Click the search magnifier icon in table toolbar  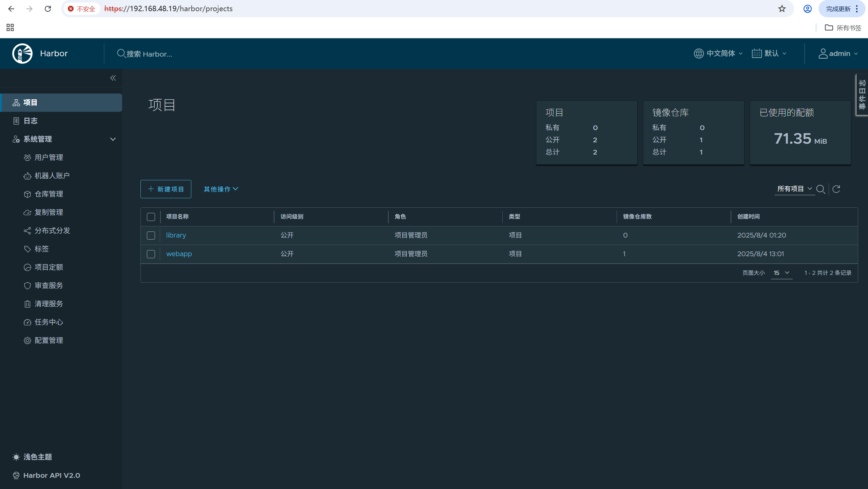[821, 189]
